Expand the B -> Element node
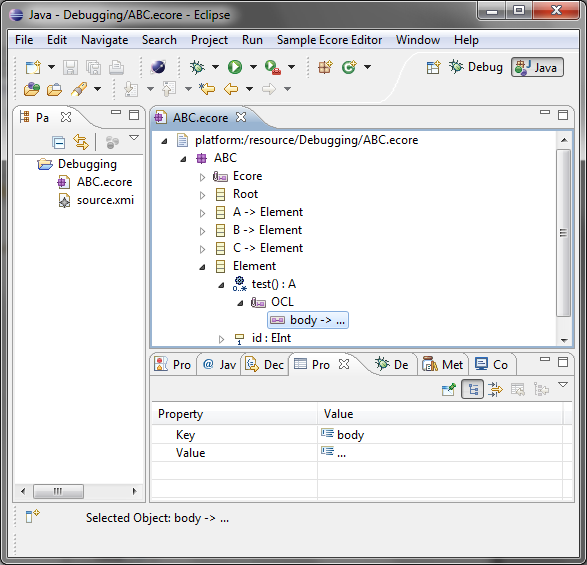This screenshot has width=587, height=565. [202, 231]
